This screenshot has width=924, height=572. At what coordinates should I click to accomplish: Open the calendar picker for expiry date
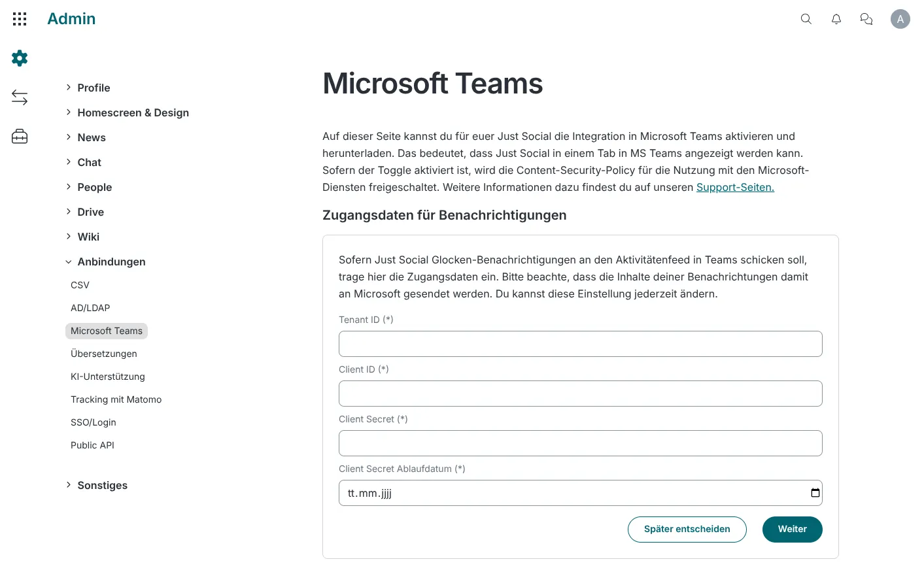(815, 493)
